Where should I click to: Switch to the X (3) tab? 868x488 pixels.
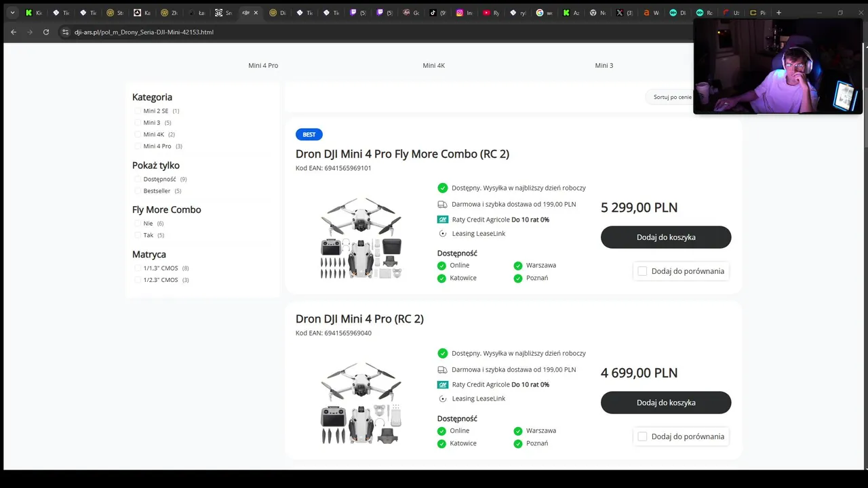(x=624, y=13)
